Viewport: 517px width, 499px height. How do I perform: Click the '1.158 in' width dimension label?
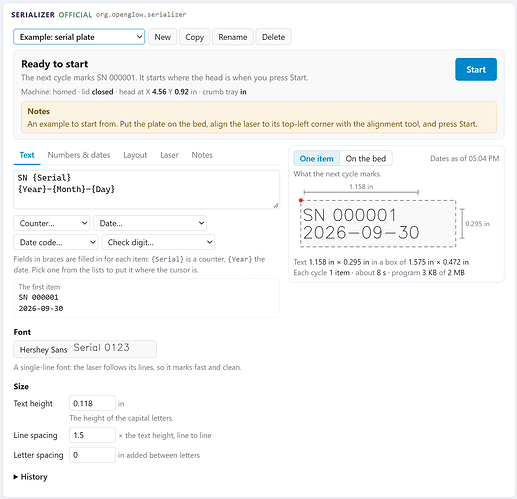361,187
